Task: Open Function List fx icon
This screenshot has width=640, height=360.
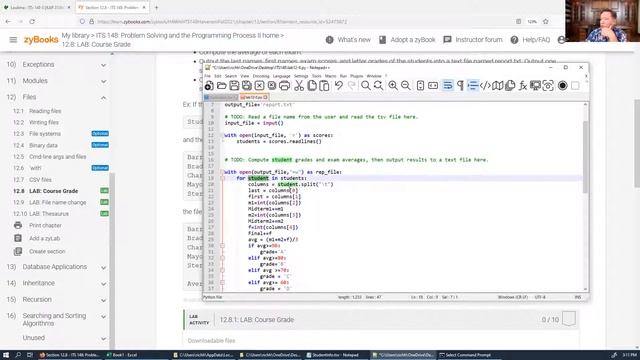Action: (523, 85)
